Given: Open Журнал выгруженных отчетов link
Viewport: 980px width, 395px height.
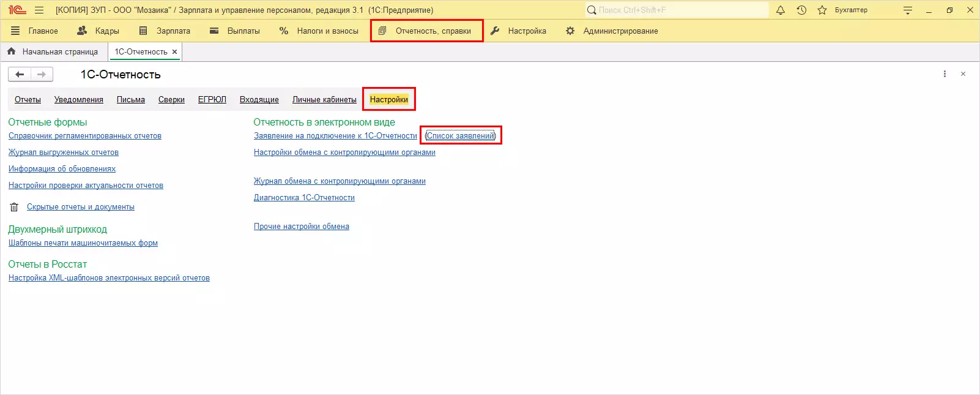Looking at the screenshot, I should pyautogui.click(x=64, y=152).
